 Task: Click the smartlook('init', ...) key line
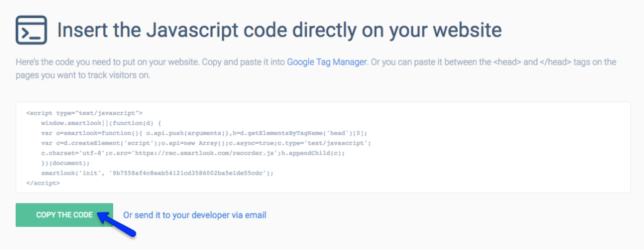[157, 173]
